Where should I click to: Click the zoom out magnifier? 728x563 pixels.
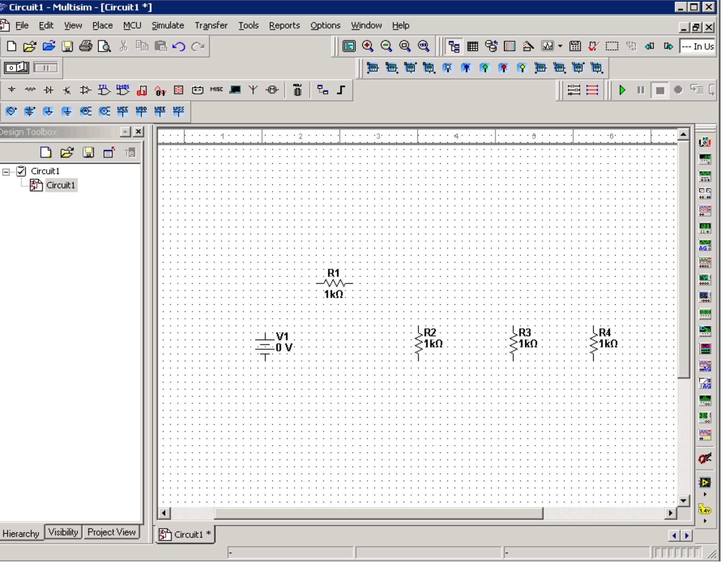point(386,46)
